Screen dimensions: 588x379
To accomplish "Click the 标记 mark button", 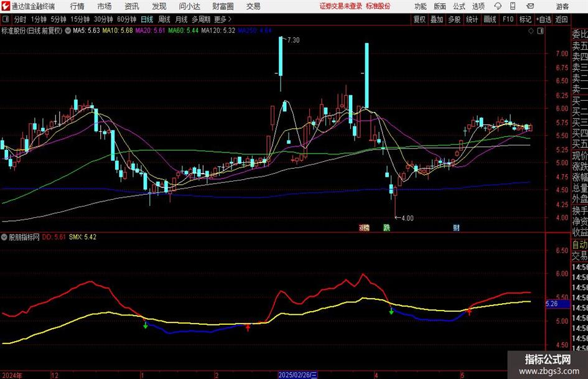I will click(x=525, y=19).
